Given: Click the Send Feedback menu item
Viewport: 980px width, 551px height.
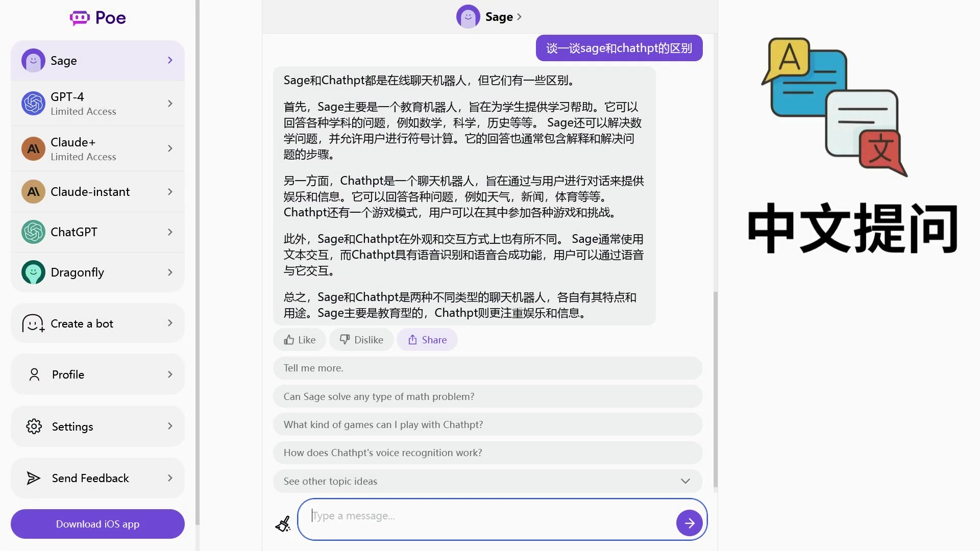Looking at the screenshot, I should [97, 478].
